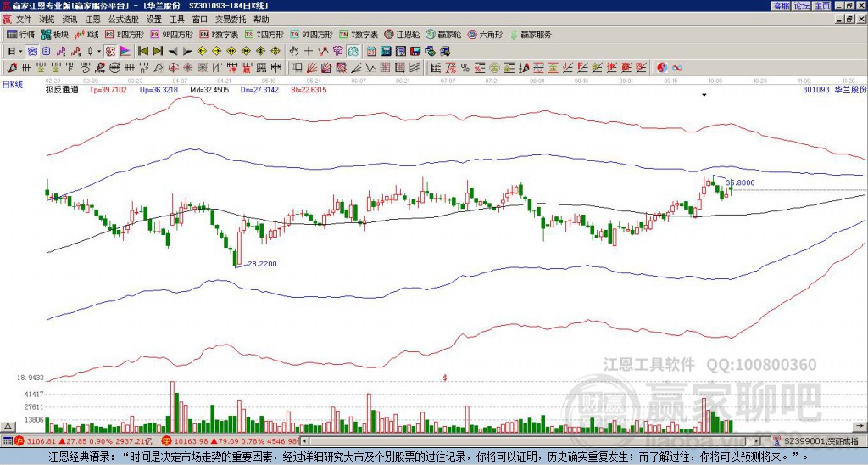Jump to first bar with skip-back arrow
This screenshot has height=465, width=868.
[142, 52]
